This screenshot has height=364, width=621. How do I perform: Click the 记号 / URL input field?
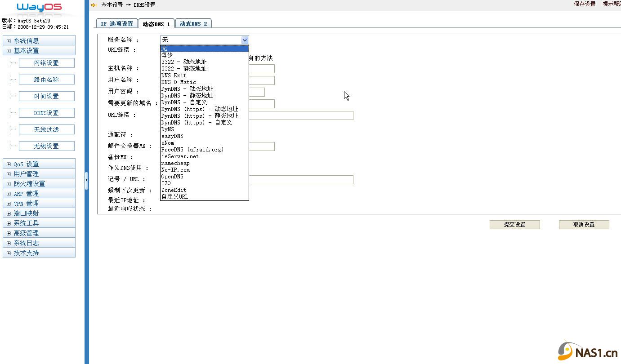point(301,180)
